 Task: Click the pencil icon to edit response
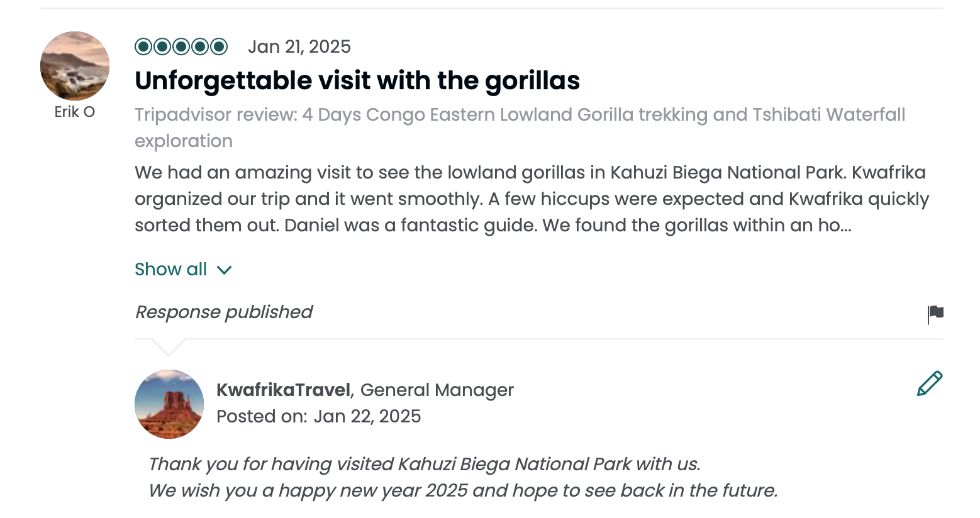pos(930,383)
